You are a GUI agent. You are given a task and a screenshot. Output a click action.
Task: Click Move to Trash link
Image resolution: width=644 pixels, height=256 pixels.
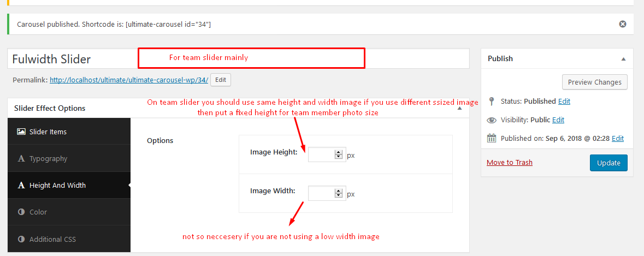[x=509, y=163]
